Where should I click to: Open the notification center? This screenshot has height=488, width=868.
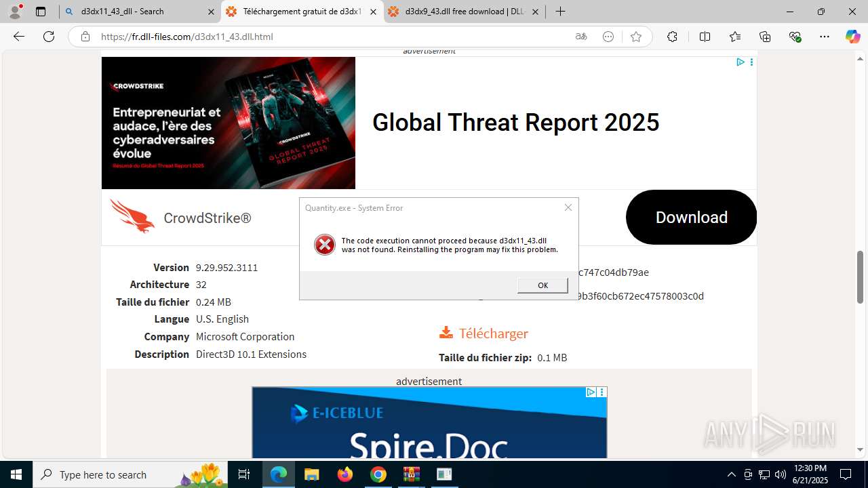pyautogui.click(x=846, y=474)
